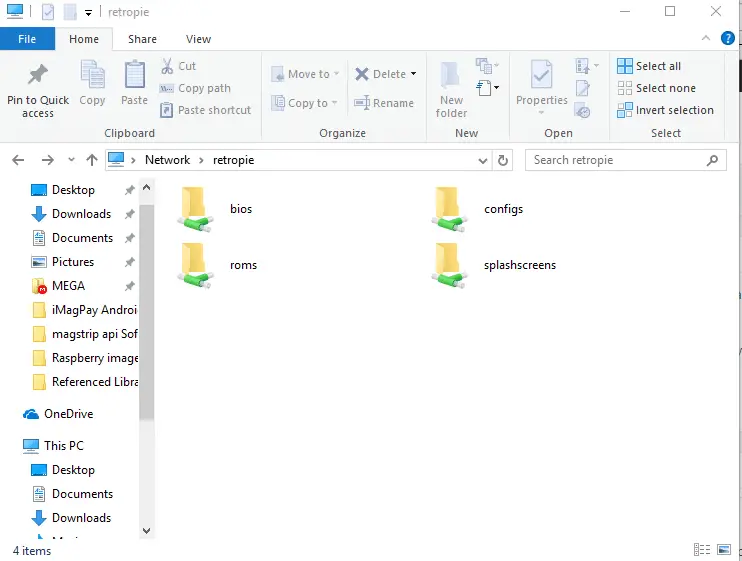This screenshot has height=561, width=742.
Task: Switch to the Home ribbon tab
Action: [84, 39]
